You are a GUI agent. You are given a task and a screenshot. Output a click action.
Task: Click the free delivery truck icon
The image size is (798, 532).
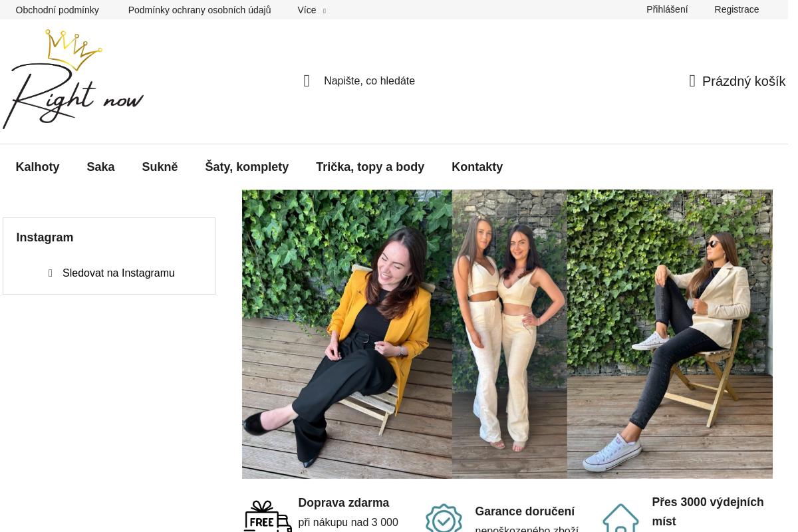[267, 517]
